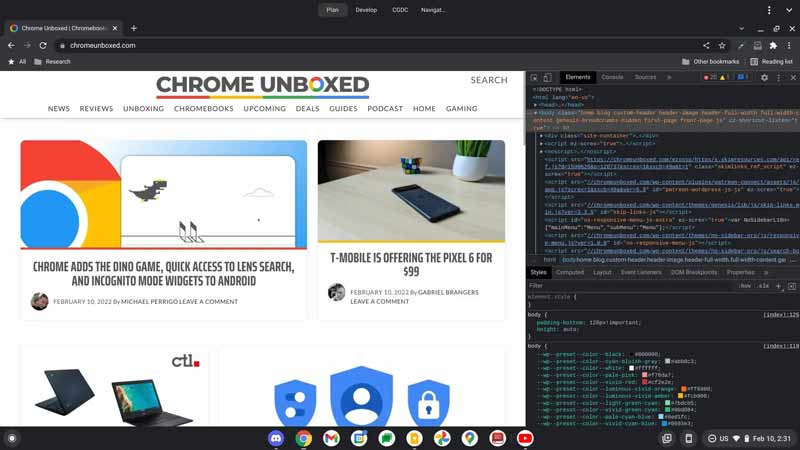Click SEARCH on the Chrome Unboxed site
800x450 pixels.
coord(489,80)
